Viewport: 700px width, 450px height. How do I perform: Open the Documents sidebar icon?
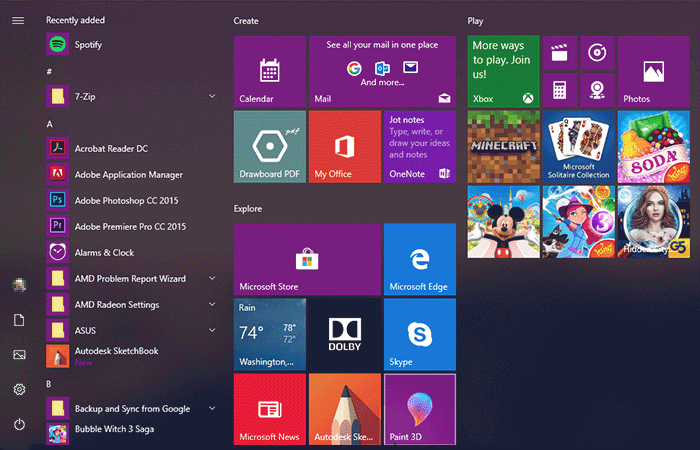pos(19,320)
